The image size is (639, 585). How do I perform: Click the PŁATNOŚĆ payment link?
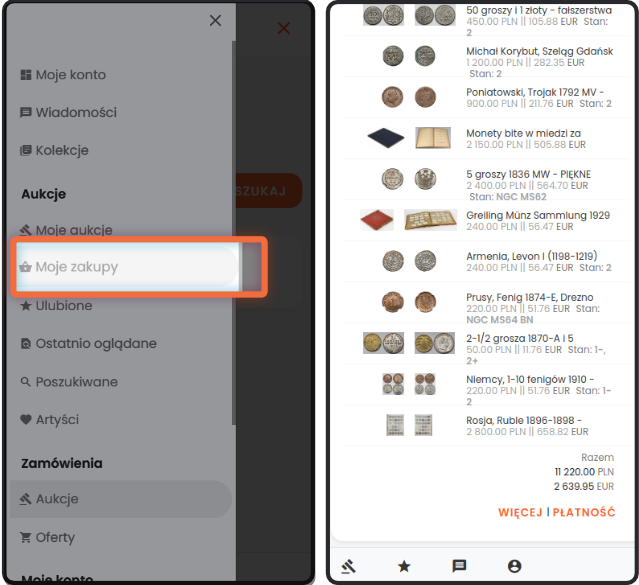(584, 512)
